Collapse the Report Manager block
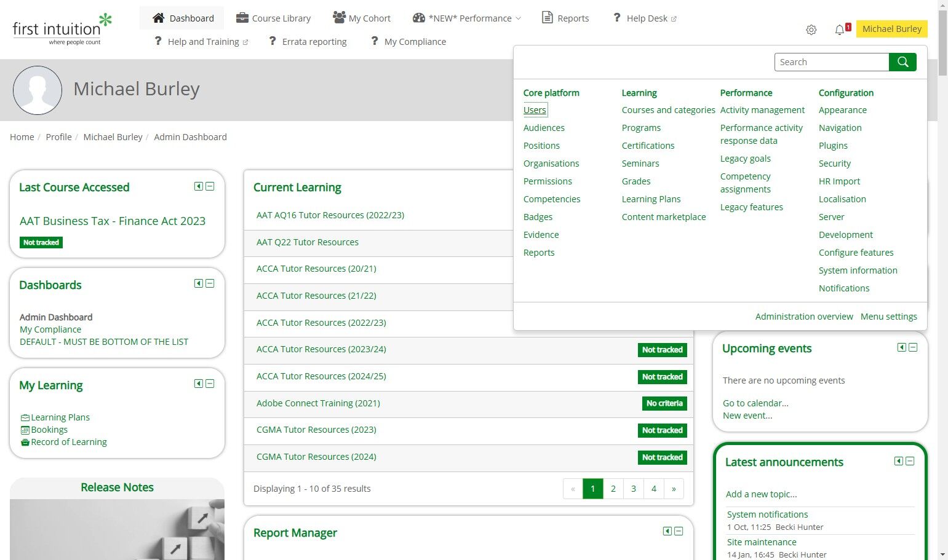Viewport: 948px width, 560px height. (679, 531)
